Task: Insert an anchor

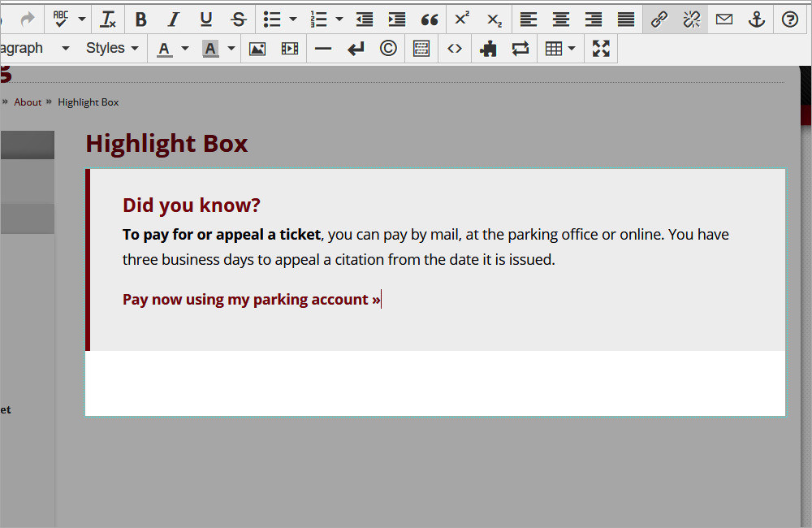Action: coord(757,19)
